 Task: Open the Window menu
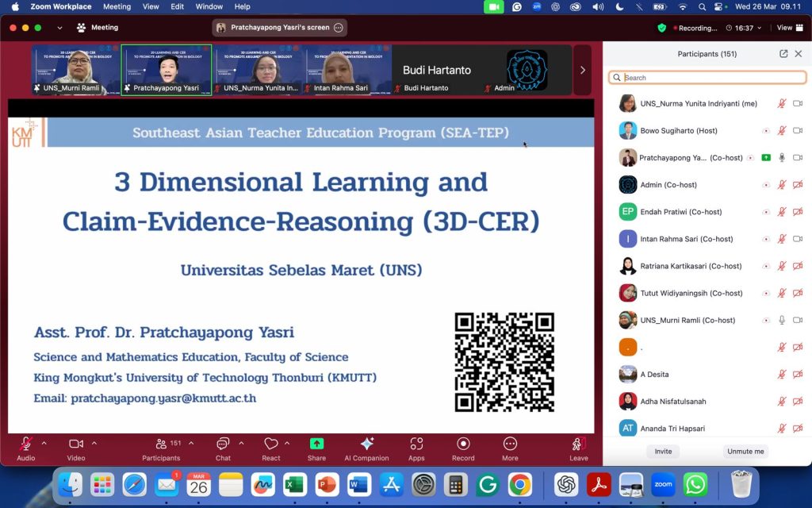coord(209,6)
